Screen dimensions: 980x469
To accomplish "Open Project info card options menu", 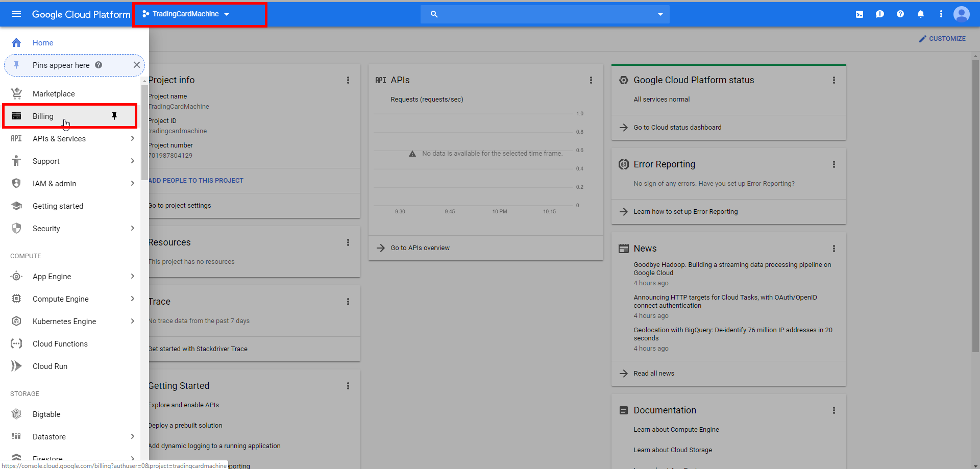I will (348, 80).
